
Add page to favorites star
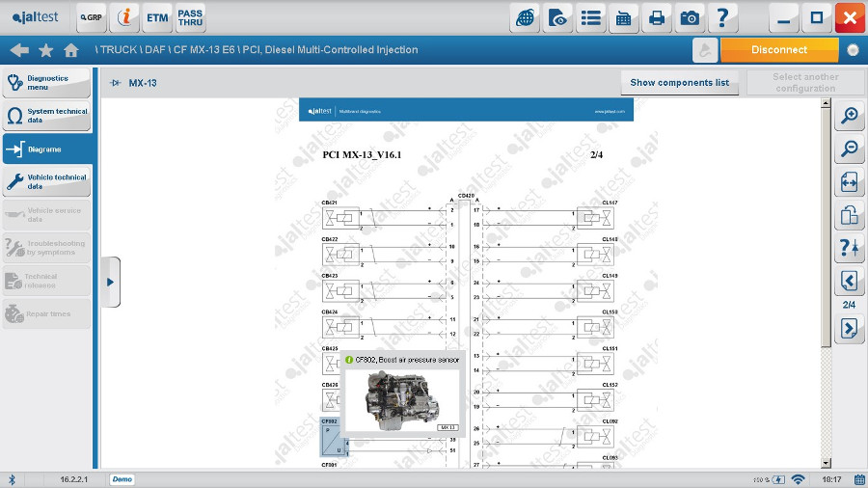[x=46, y=50]
